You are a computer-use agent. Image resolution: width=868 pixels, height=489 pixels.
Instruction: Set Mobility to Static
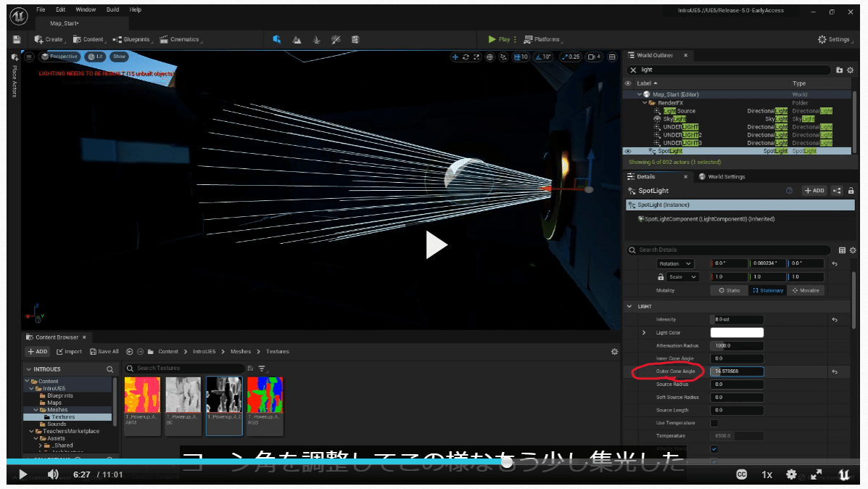pyautogui.click(x=729, y=290)
